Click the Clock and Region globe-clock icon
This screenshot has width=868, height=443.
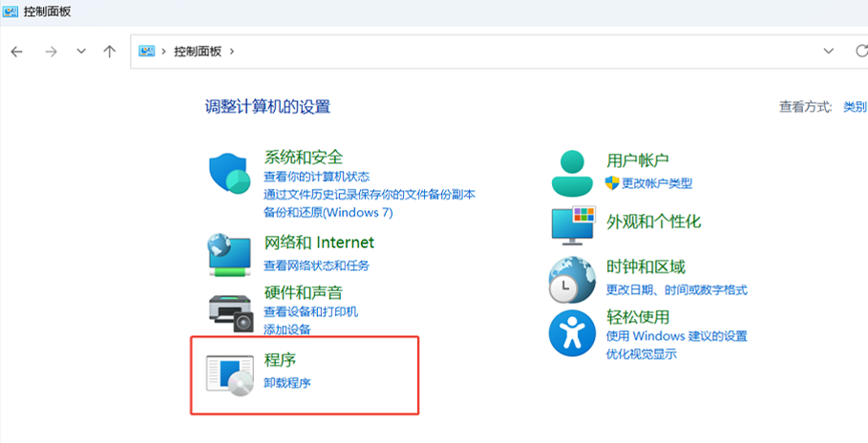pyautogui.click(x=572, y=280)
